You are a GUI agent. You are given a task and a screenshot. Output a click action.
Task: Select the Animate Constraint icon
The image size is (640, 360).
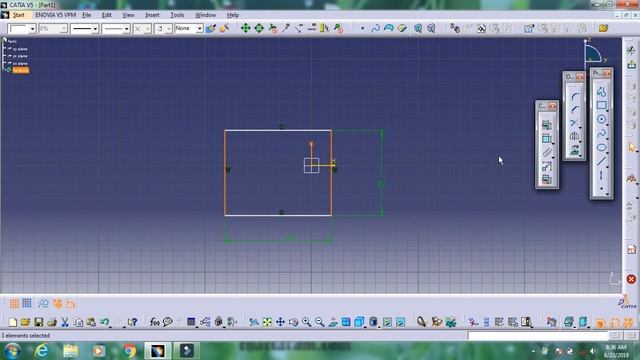(547, 166)
